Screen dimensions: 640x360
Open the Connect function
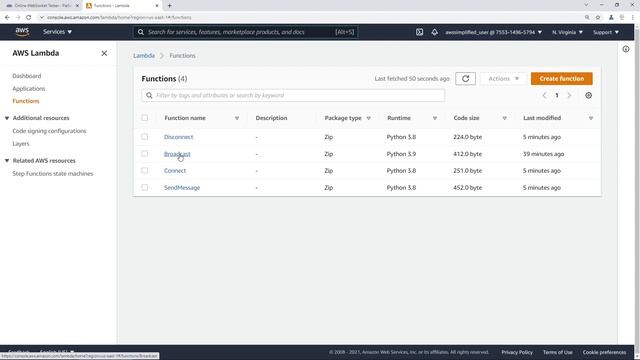click(x=175, y=171)
